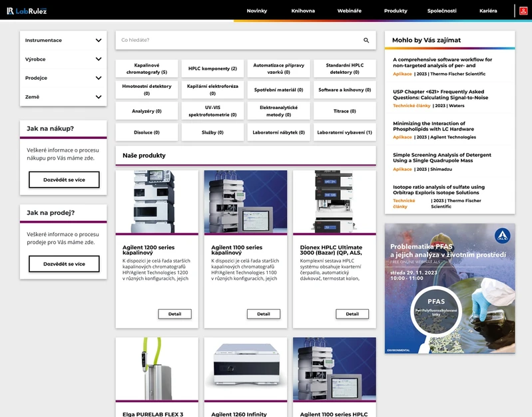Open the Knihovna menu item
The image size is (532, 417).
tap(303, 11)
